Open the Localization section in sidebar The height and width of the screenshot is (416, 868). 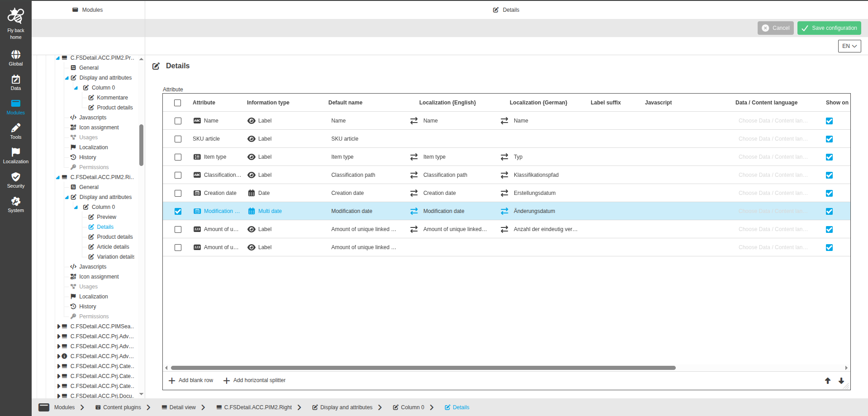click(x=16, y=156)
